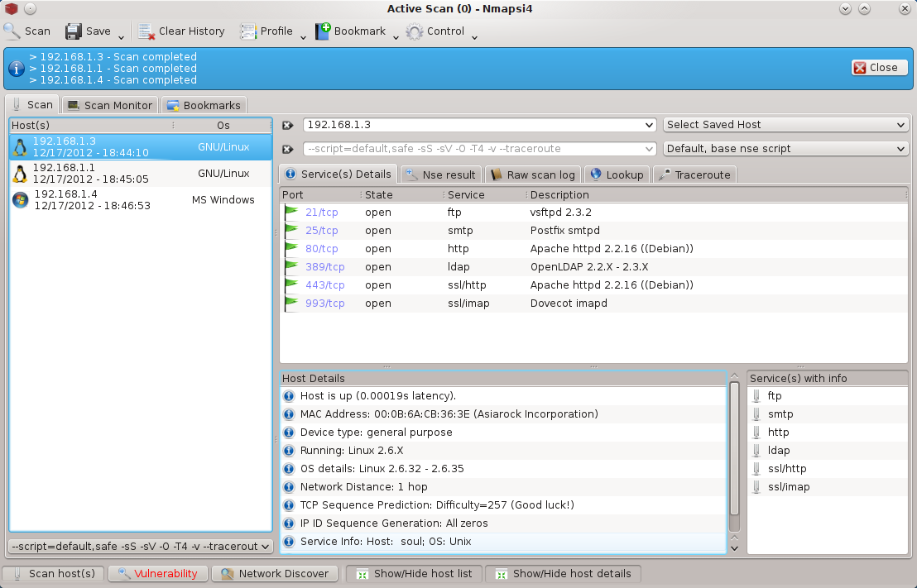917x588 pixels.
Task: Click the Scan magnifier icon in toolbar
Action: point(12,31)
